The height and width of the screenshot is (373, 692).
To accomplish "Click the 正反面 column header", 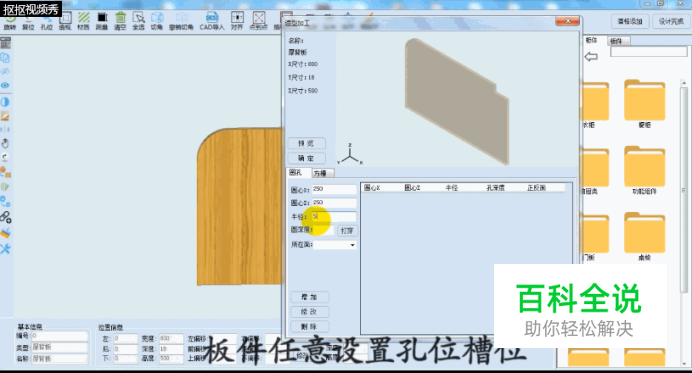I will (x=536, y=188).
